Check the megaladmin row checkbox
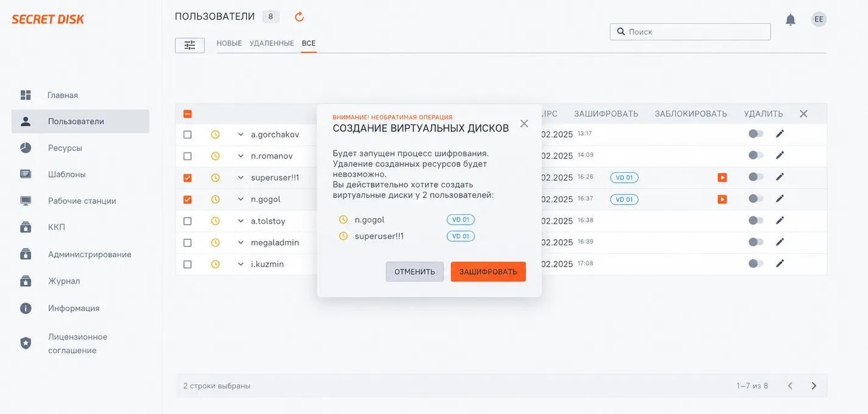868x414 pixels. [x=188, y=242]
